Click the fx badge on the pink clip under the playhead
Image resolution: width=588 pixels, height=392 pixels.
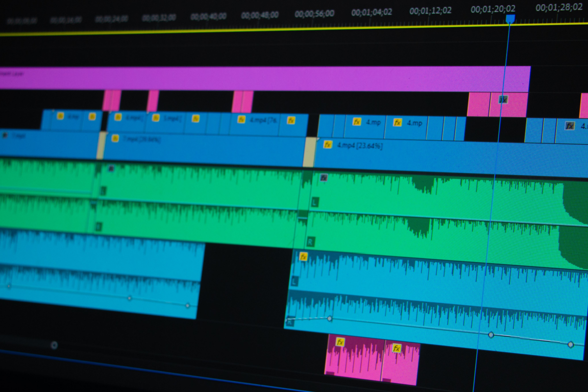(x=503, y=99)
